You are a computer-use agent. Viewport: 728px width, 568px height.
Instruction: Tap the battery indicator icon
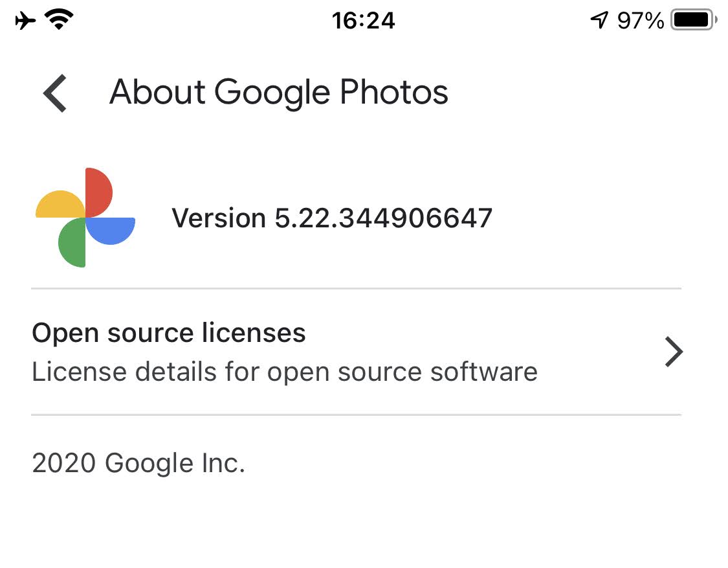(694, 20)
